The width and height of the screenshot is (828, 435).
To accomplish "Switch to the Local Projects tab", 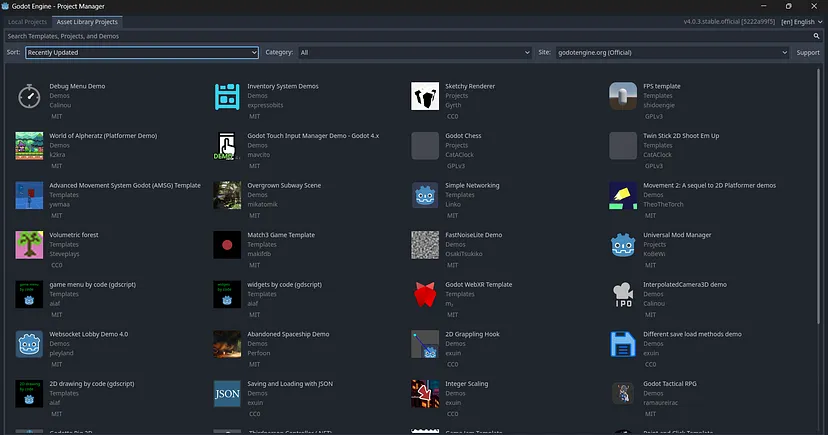I will tap(27, 22).
